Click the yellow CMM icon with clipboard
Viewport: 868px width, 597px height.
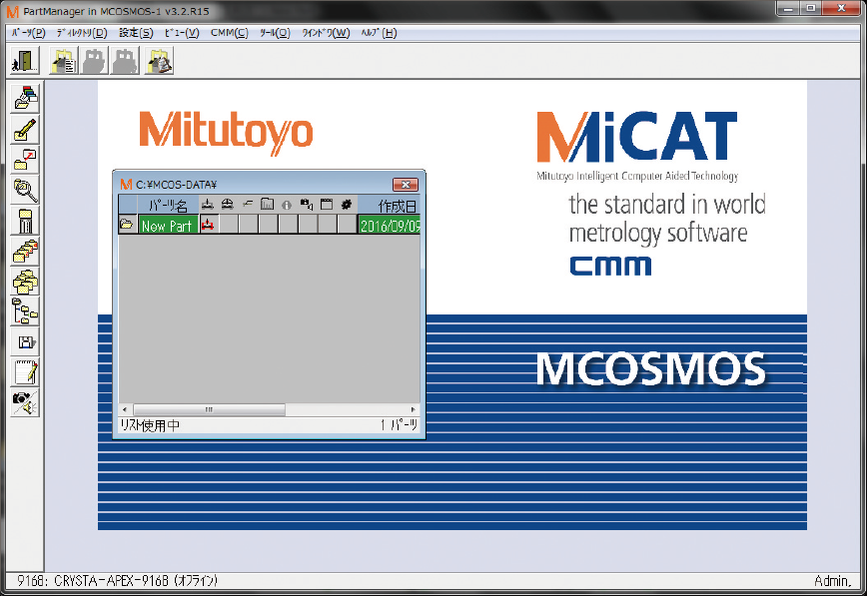click(159, 60)
